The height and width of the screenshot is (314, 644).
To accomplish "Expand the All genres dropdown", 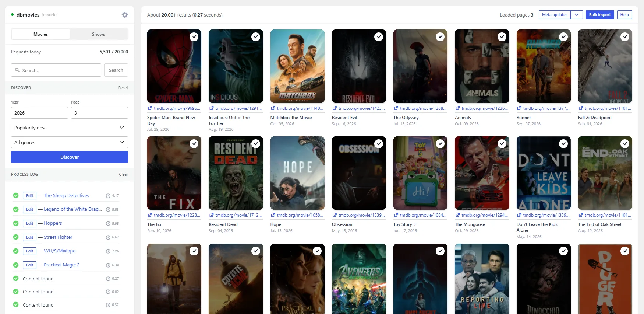I will [70, 142].
